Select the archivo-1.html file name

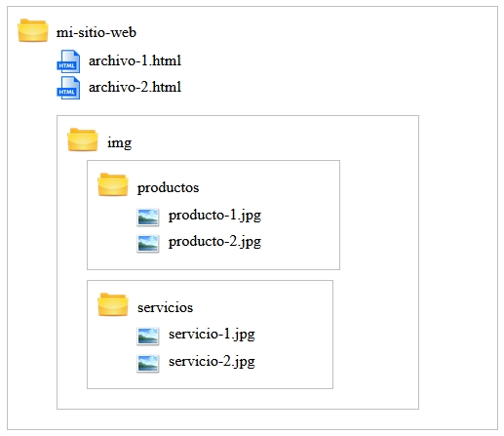[x=135, y=60]
